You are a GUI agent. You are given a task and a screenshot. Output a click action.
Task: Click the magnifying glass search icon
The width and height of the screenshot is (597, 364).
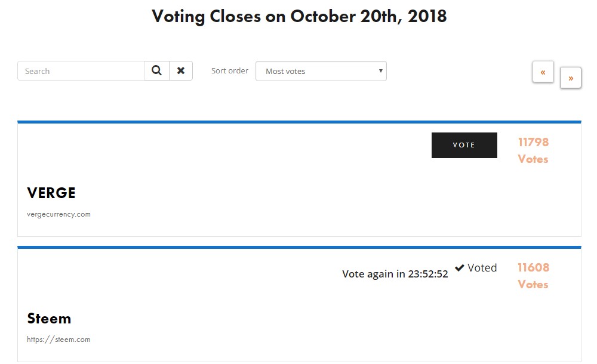pos(156,70)
